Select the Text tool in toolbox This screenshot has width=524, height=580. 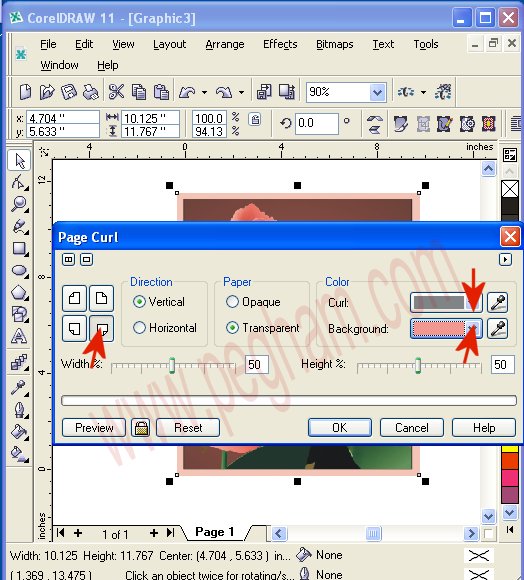[x=19, y=337]
